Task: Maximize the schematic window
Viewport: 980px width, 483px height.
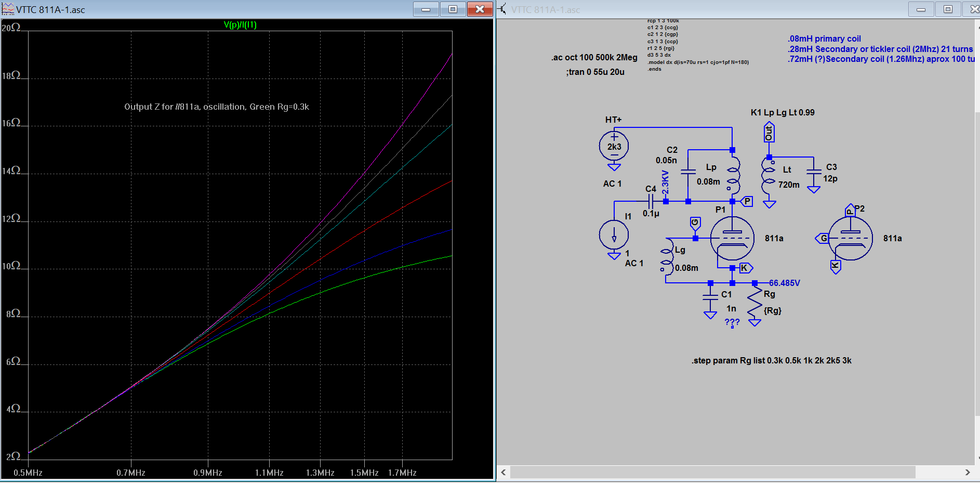Action: (x=948, y=9)
